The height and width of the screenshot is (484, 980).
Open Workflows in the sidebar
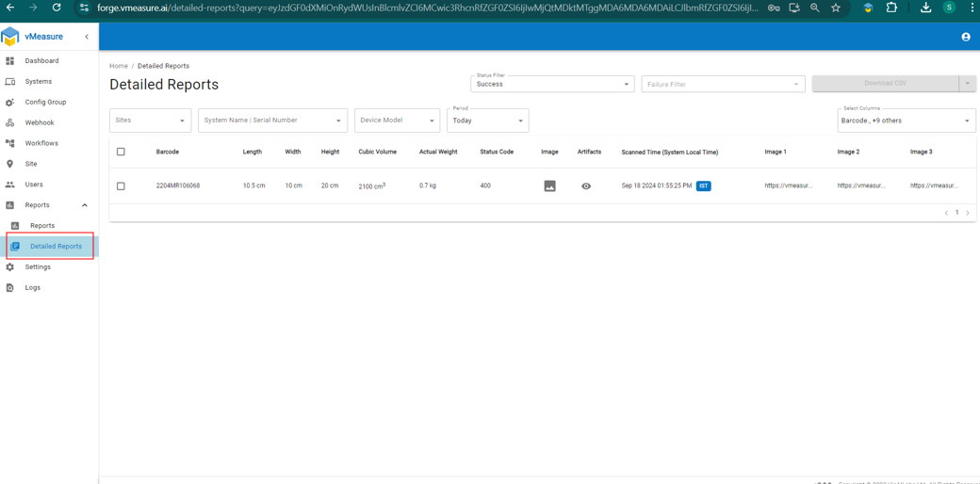(41, 143)
